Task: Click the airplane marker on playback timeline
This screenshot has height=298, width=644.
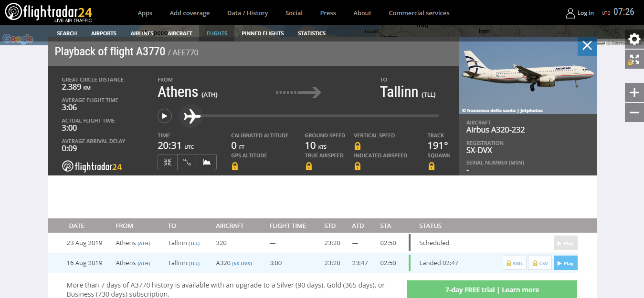Action: [191, 116]
